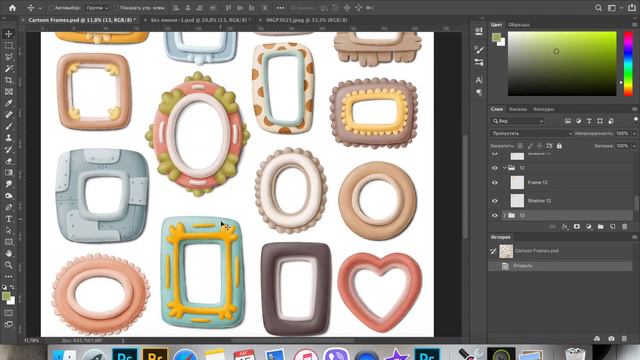Viewport: 640px width, 360px height.
Task: Open the Group auto-select dropdown
Action: (x=97, y=8)
